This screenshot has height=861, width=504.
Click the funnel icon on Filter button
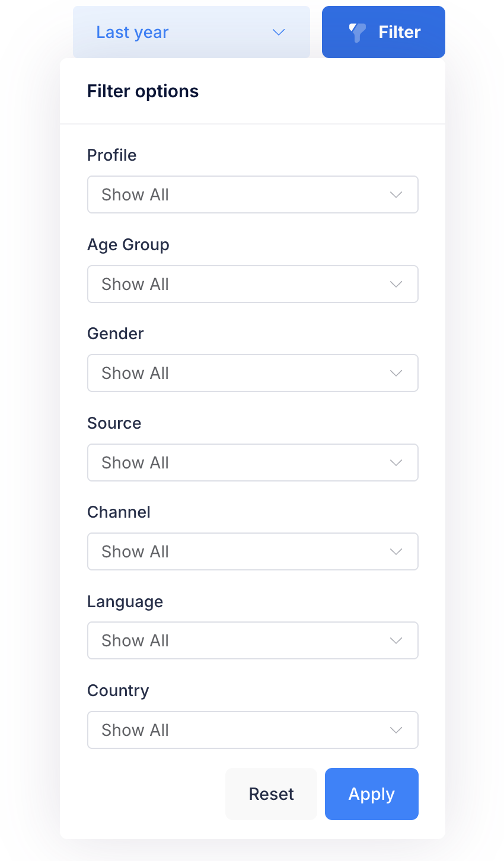tap(357, 32)
